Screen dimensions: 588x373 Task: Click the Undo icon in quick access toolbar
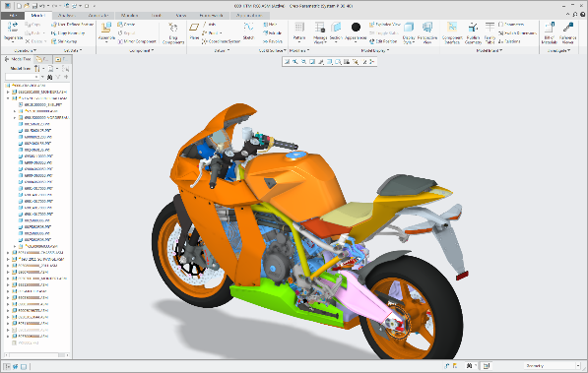42,6
